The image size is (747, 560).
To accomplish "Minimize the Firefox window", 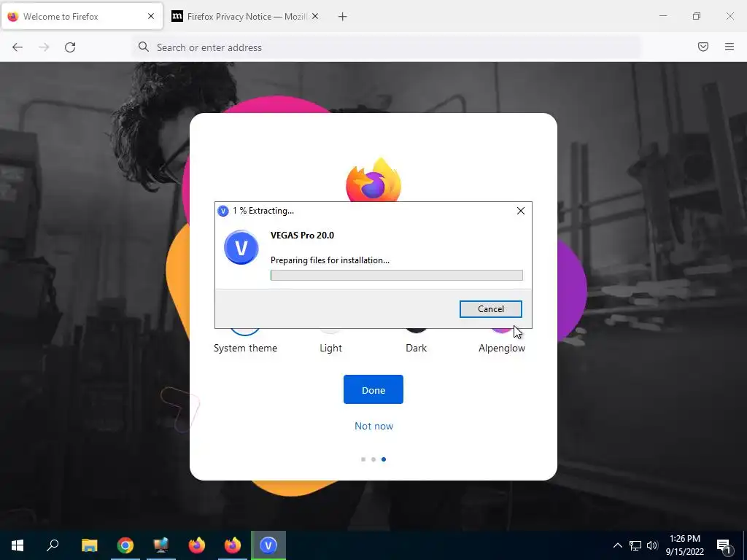I will click(x=662, y=16).
